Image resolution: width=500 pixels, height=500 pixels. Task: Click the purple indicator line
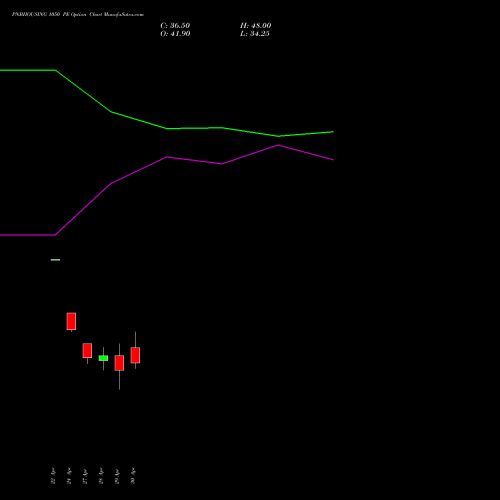coord(167,157)
